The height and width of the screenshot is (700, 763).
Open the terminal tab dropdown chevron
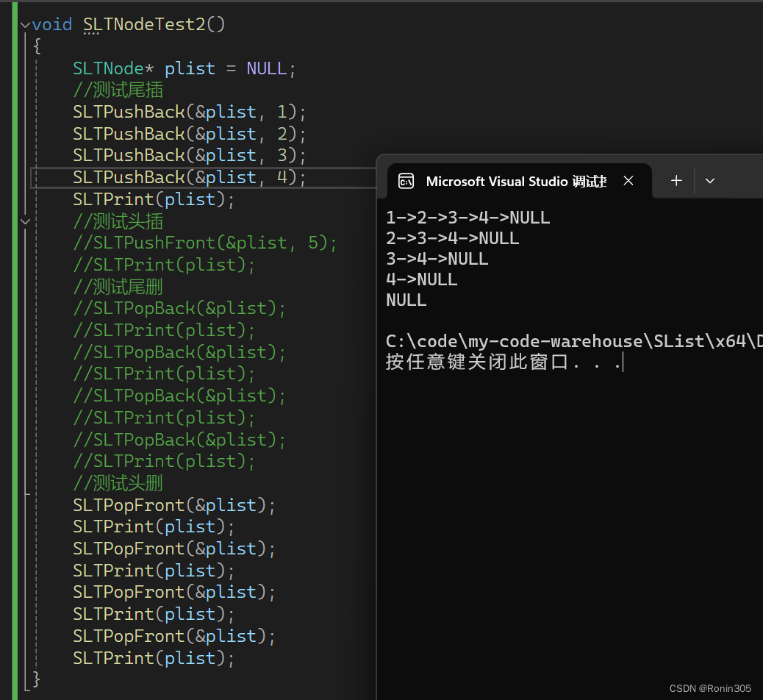coord(710,181)
